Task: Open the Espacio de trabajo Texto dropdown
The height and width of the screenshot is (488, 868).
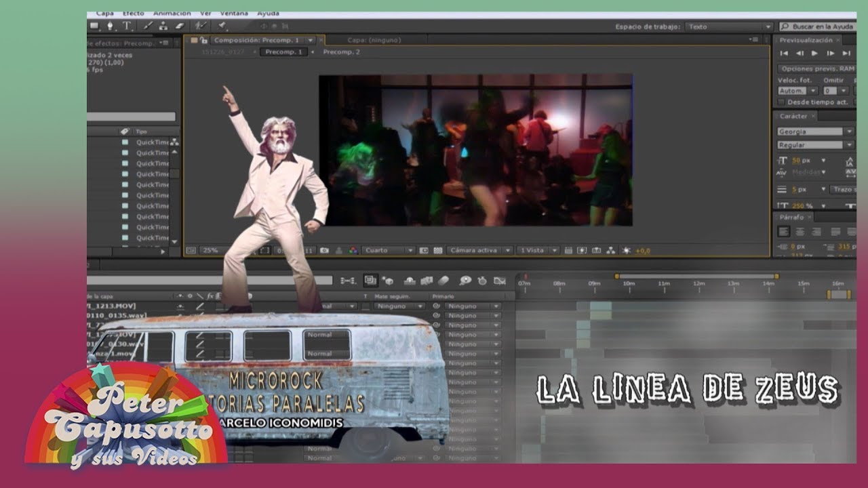Action: pos(729,26)
